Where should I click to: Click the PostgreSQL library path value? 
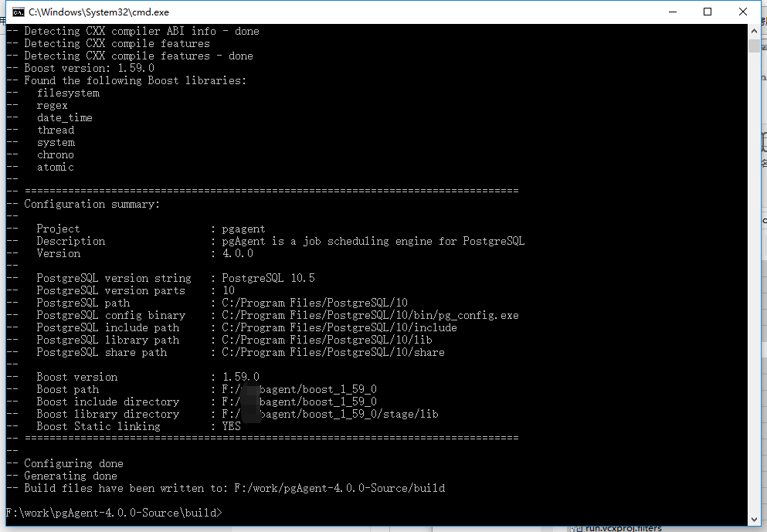coord(327,340)
